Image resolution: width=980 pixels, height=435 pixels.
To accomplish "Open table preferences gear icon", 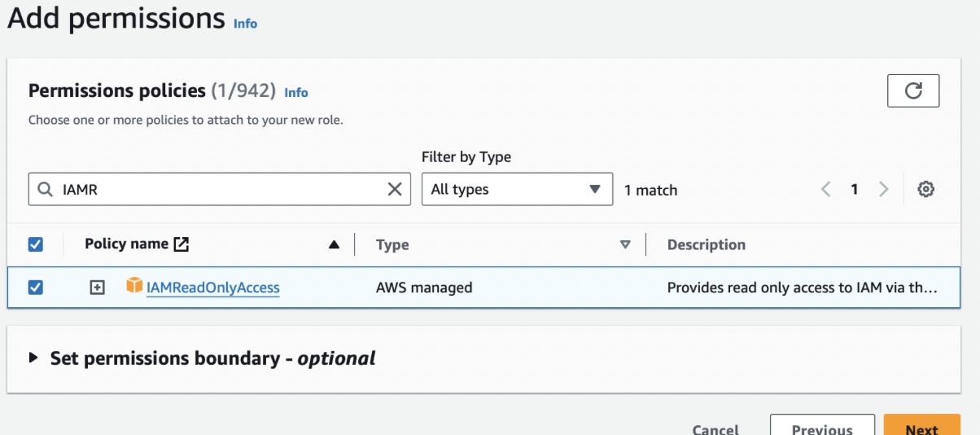I will click(925, 189).
